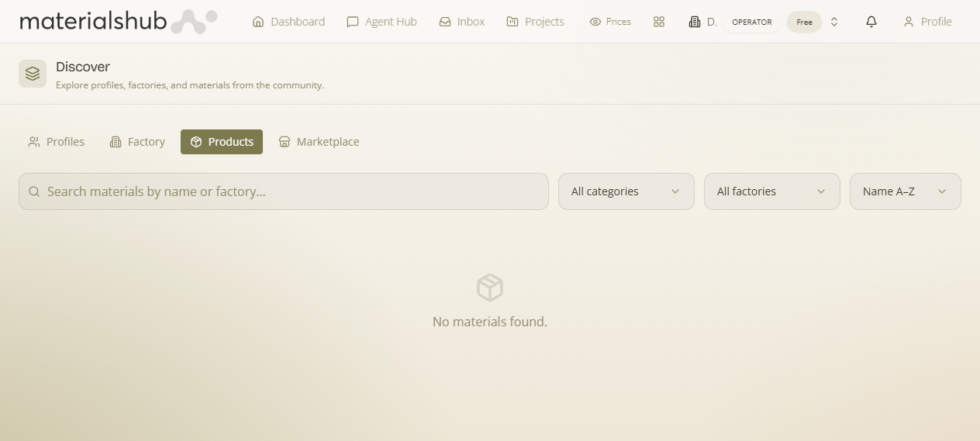Open notifications bell
Image resolution: width=980 pixels, height=441 pixels.
[871, 22]
